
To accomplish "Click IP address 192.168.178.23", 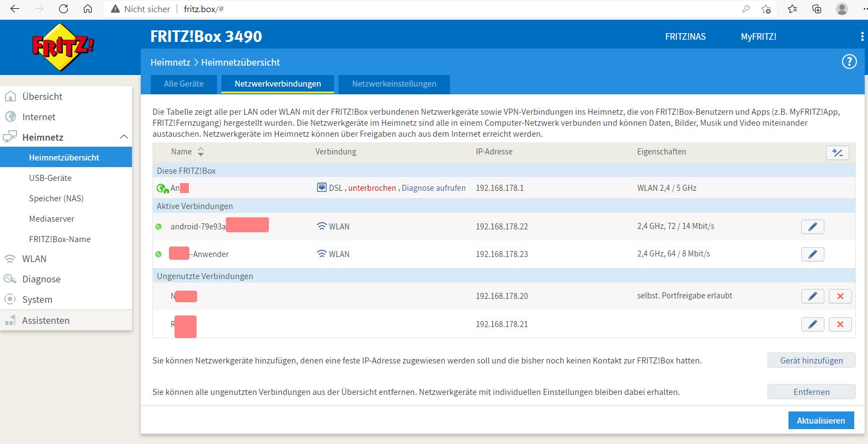I will coord(502,254).
